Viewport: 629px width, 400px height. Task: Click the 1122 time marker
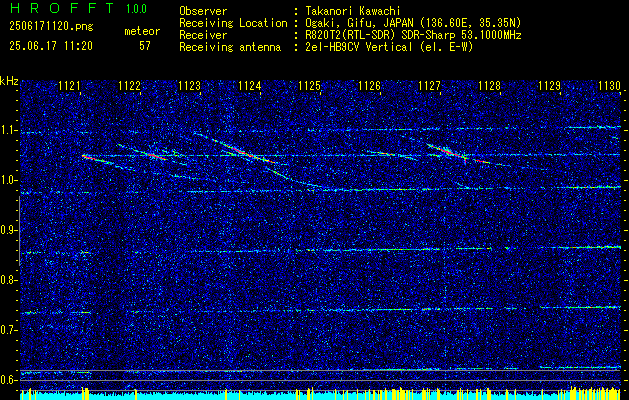(x=130, y=85)
